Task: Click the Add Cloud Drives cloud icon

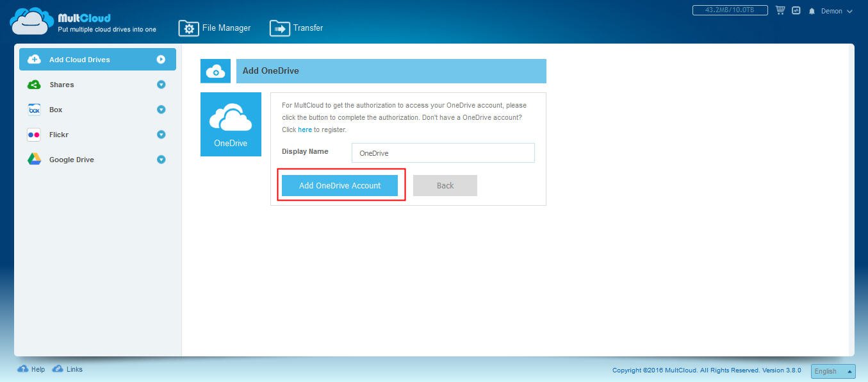Action: coord(34,60)
